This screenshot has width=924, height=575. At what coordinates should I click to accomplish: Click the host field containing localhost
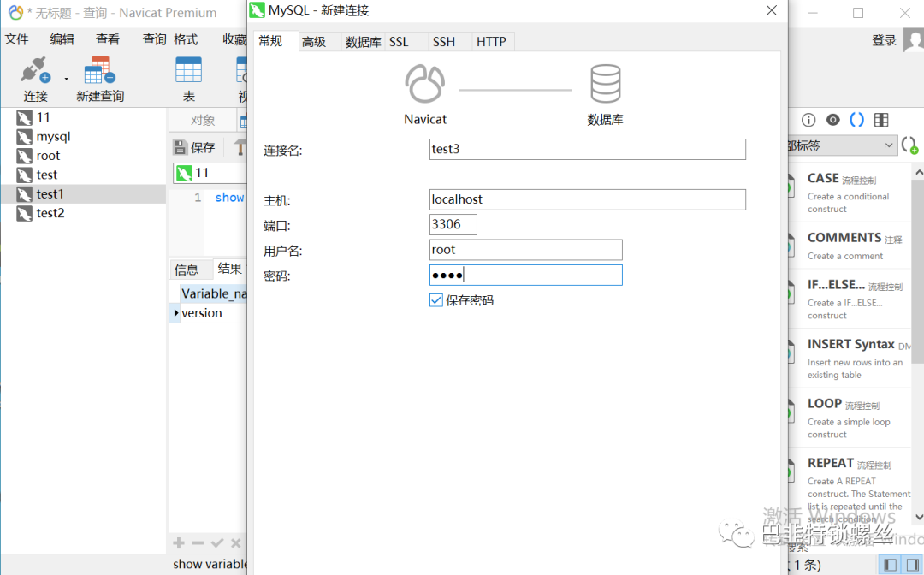coord(588,199)
